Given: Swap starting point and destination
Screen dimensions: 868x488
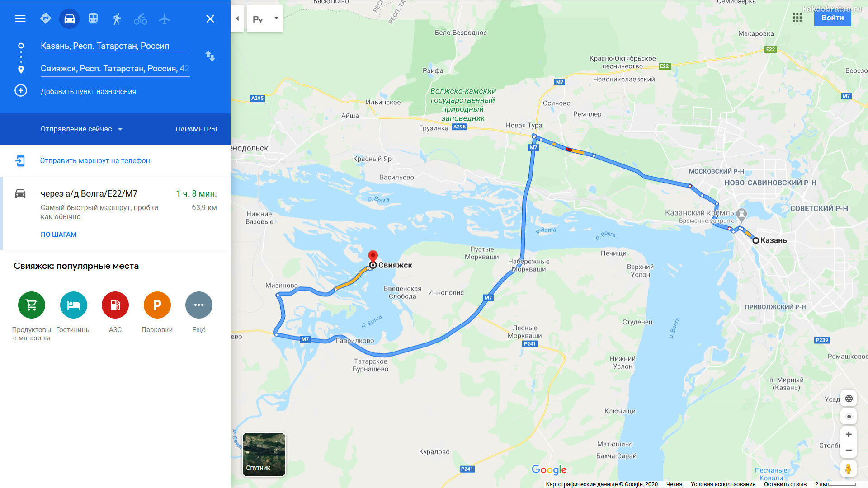Looking at the screenshot, I should (210, 56).
